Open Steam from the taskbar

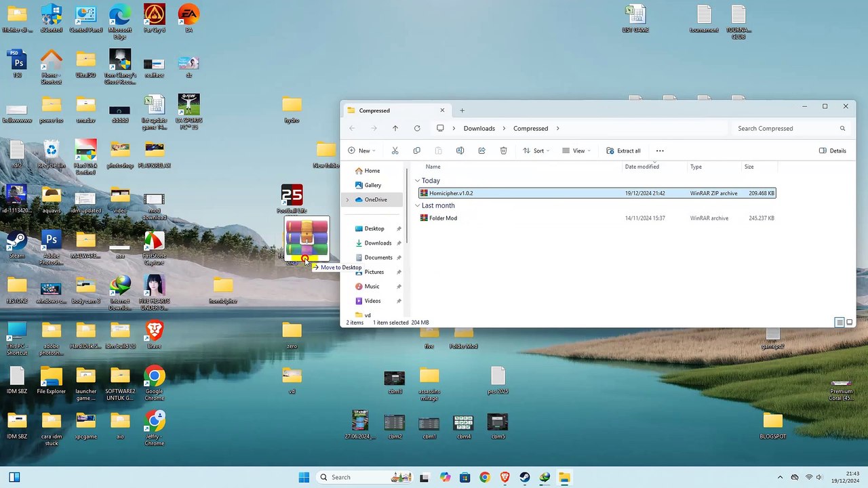click(x=525, y=477)
